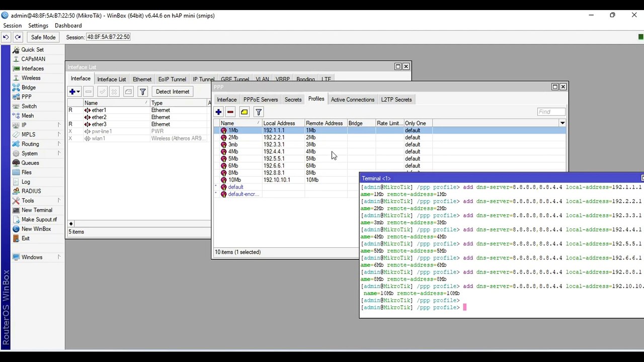Open columns dropdown arrow in PPP table

pyautogui.click(x=562, y=123)
